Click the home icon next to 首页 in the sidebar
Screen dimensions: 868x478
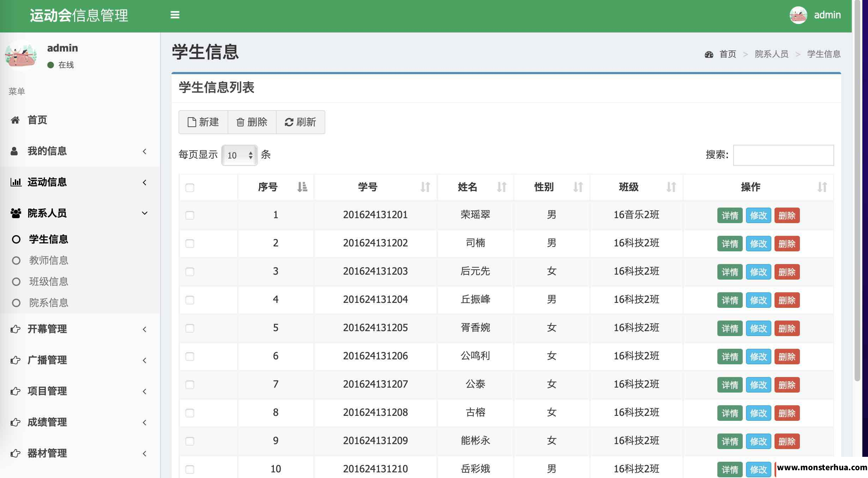pos(15,120)
